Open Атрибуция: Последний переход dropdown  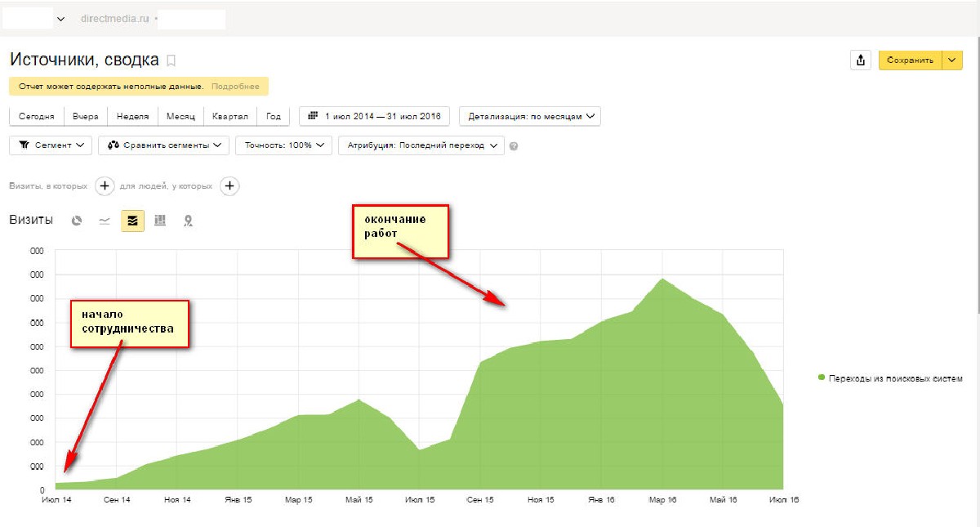(x=421, y=145)
